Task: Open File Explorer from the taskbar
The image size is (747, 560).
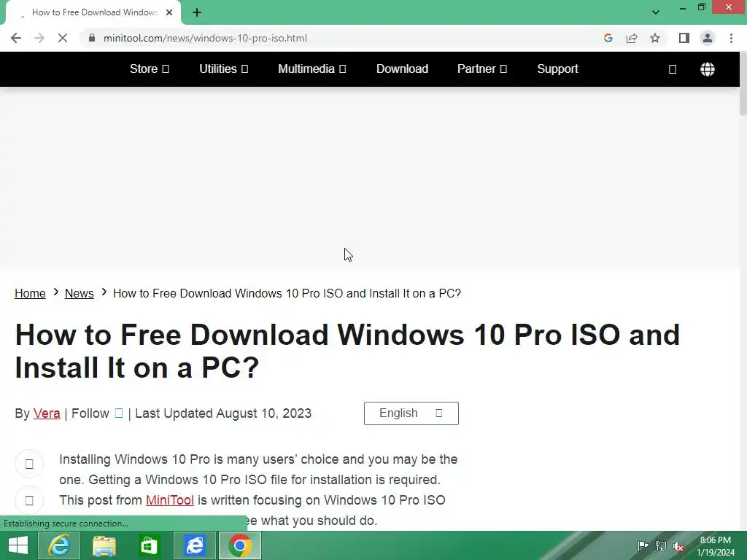Action: point(104,545)
